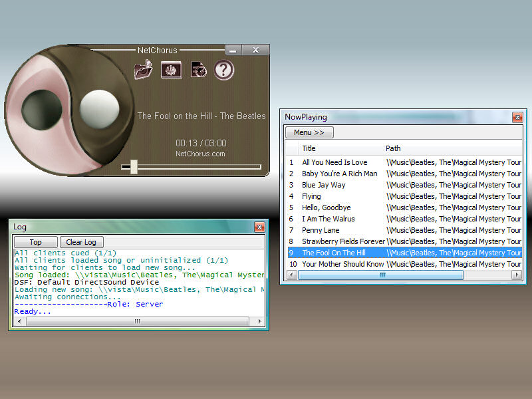Click the Top button in the Log
This screenshot has height=399, width=532.
point(35,242)
